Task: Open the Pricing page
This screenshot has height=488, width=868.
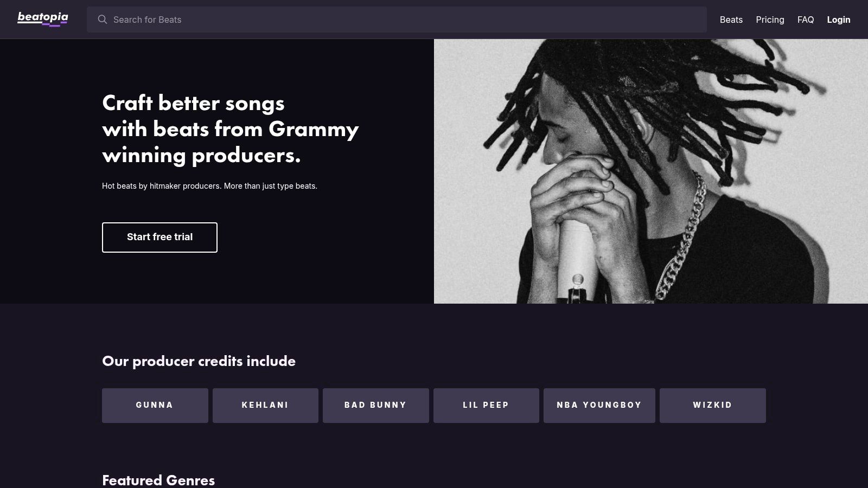Action: tap(770, 20)
